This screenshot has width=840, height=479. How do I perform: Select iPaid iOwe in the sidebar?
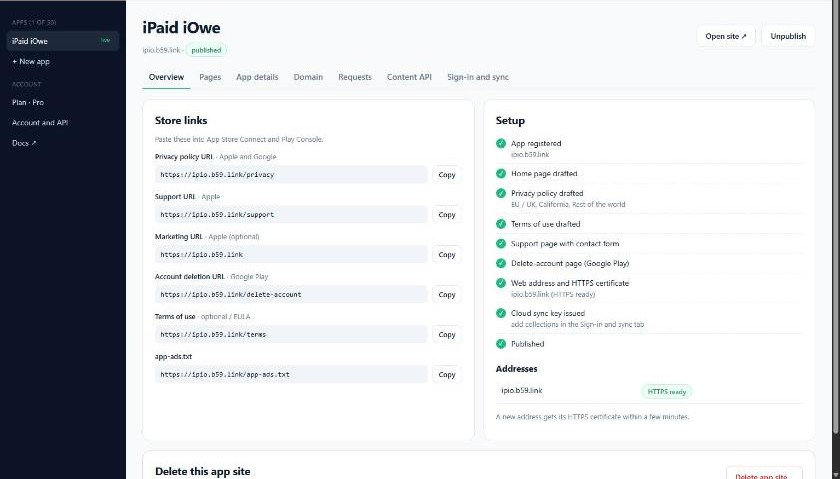pos(63,41)
